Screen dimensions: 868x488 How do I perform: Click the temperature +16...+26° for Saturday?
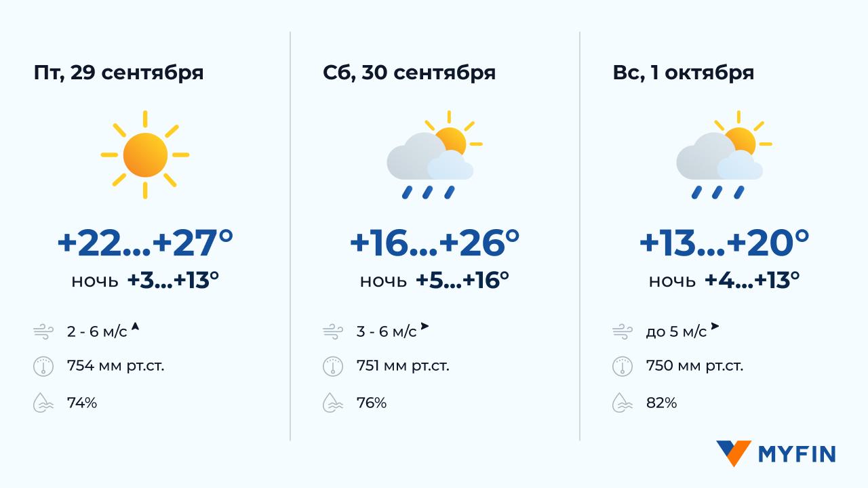tap(434, 243)
